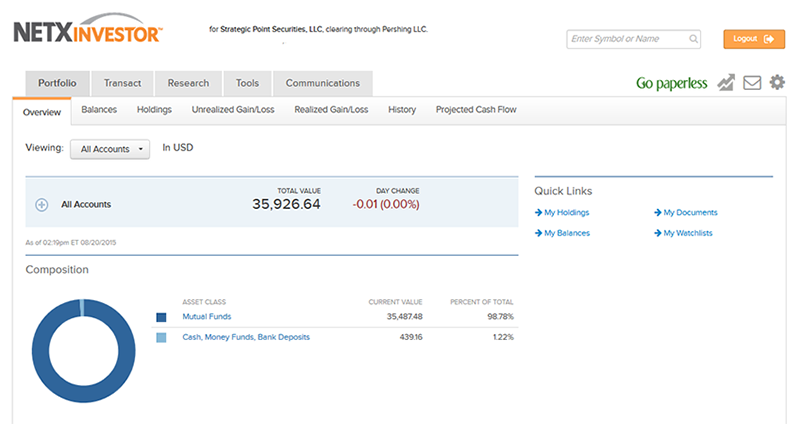The width and height of the screenshot is (800, 424).
Task: Click the Quick Links heading
Action: (563, 191)
